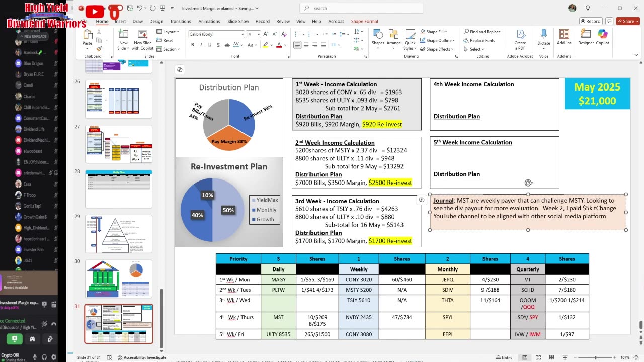Toggle the Normal view button in status bar

[524, 358]
